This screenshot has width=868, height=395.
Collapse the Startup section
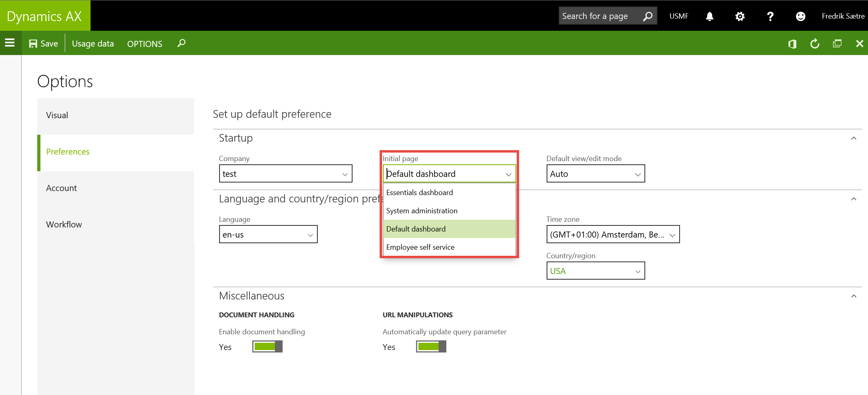(853, 138)
